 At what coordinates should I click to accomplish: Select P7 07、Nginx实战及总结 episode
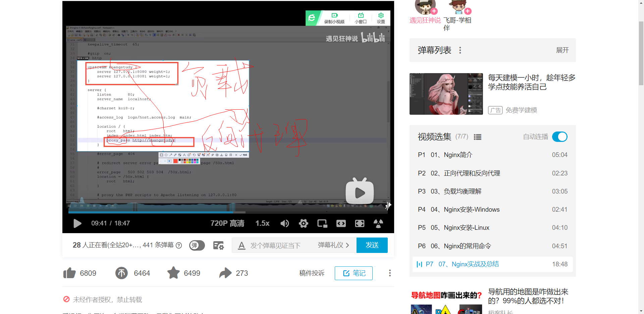tap(492, 264)
